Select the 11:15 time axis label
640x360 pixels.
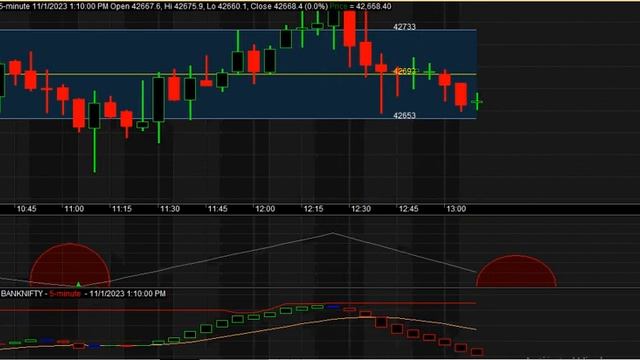coord(122,209)
